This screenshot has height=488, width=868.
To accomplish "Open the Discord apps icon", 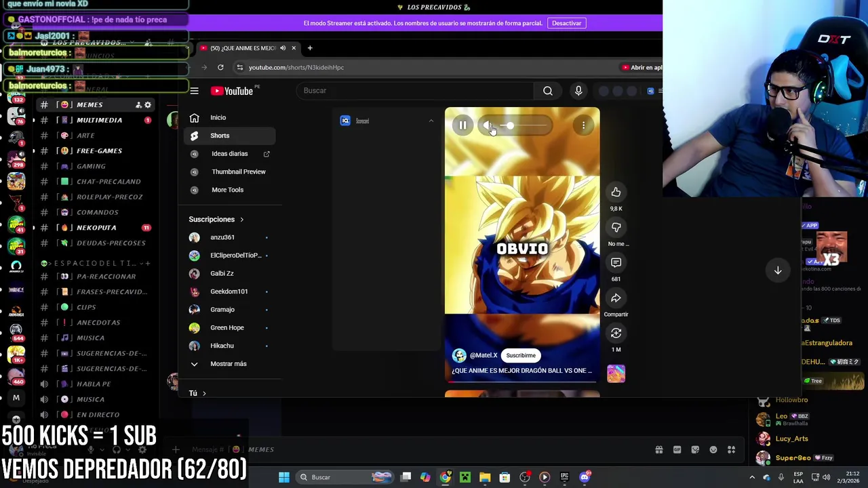I will coord(731,450).
